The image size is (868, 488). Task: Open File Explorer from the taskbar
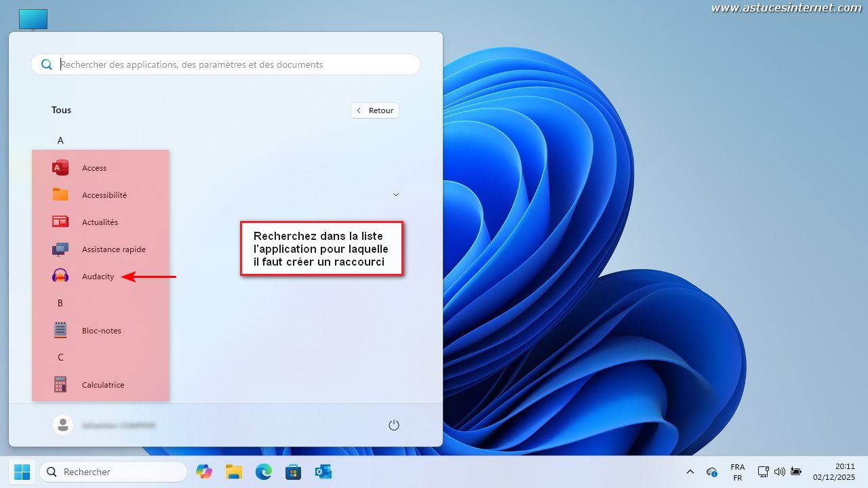click(234, 472)
